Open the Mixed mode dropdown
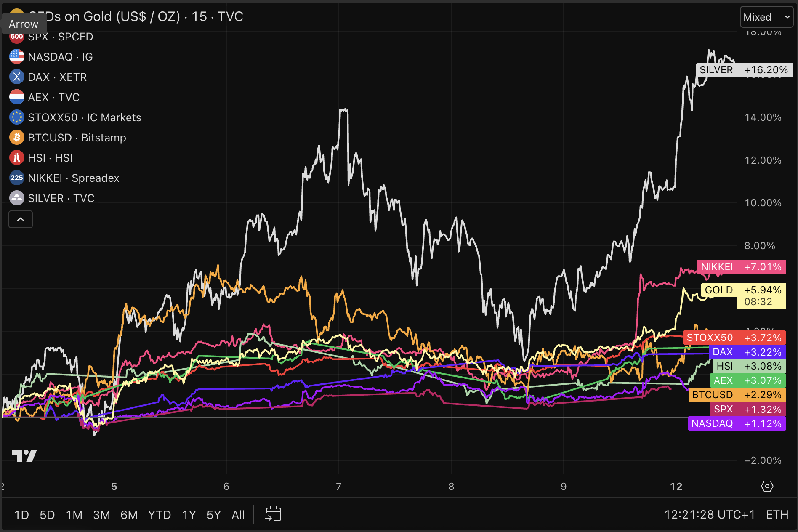The image size is (798, 532). click(766, 17)
